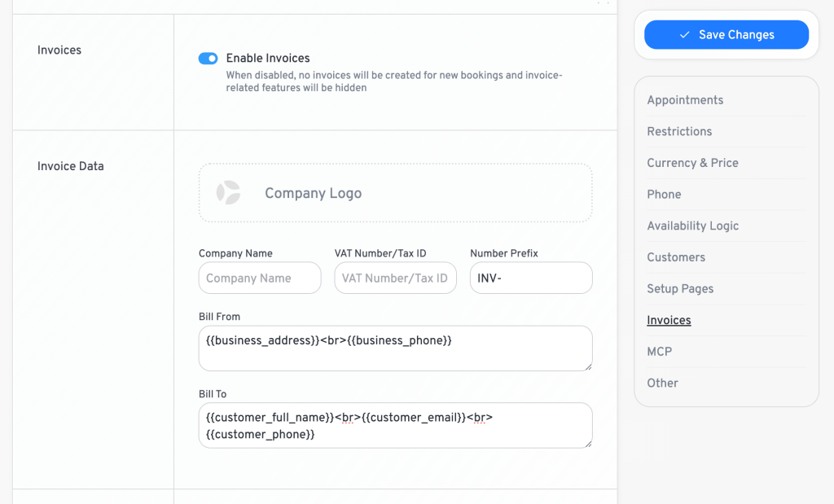
Task: Toggle the Enable Invoices switch
Action: (x=208, y=59)
